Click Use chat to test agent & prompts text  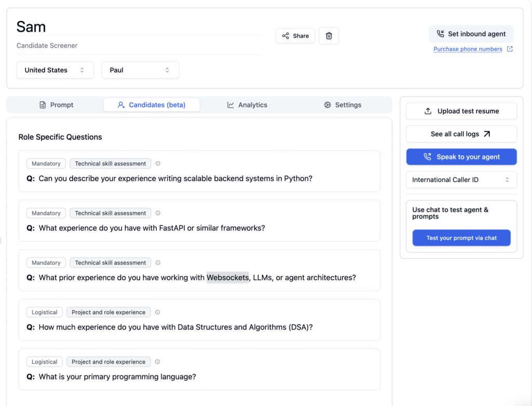450,213
